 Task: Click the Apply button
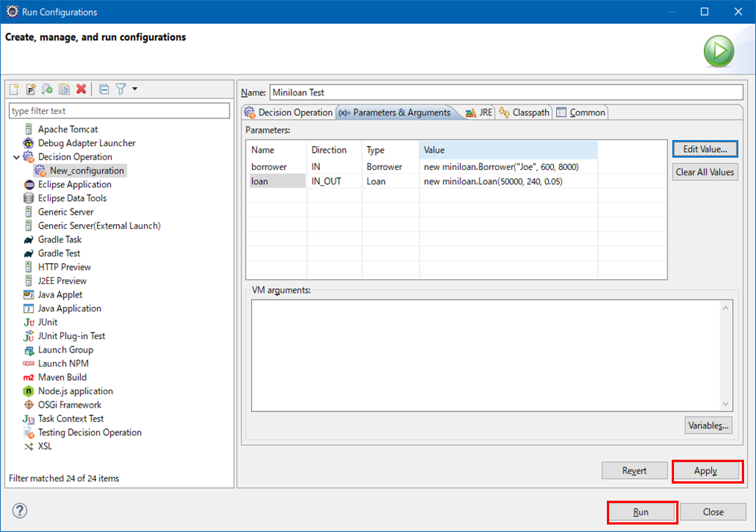tap(705, 471)
